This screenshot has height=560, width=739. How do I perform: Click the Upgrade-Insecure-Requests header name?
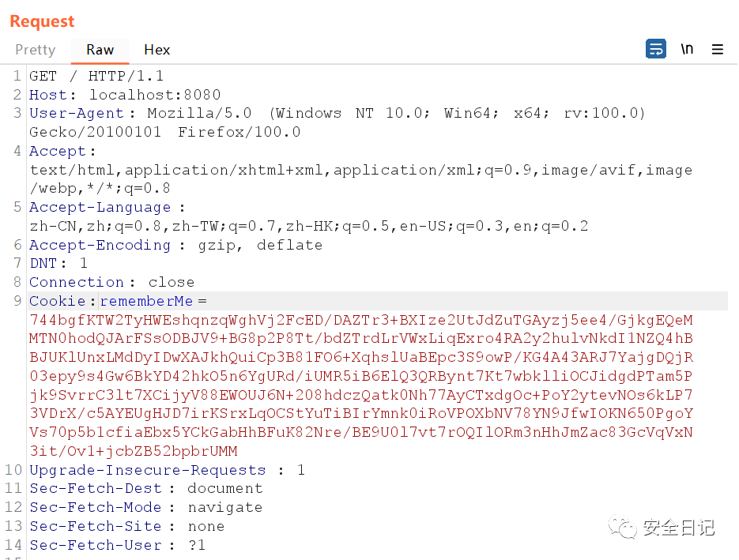pyautogui.click(x=147, y=470)
